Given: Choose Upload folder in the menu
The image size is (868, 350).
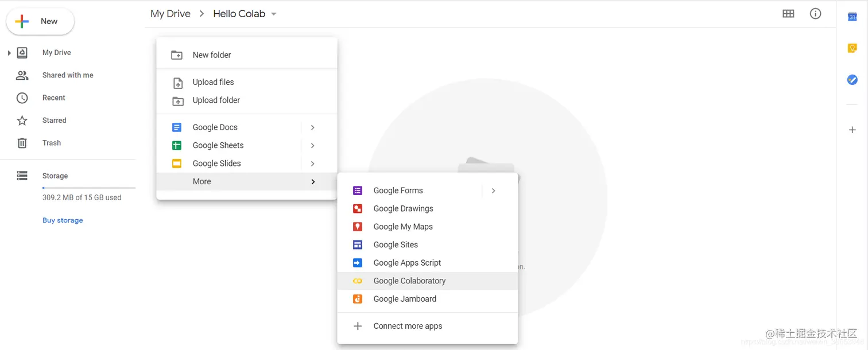Looking at the screenshot, I should 247,100.
